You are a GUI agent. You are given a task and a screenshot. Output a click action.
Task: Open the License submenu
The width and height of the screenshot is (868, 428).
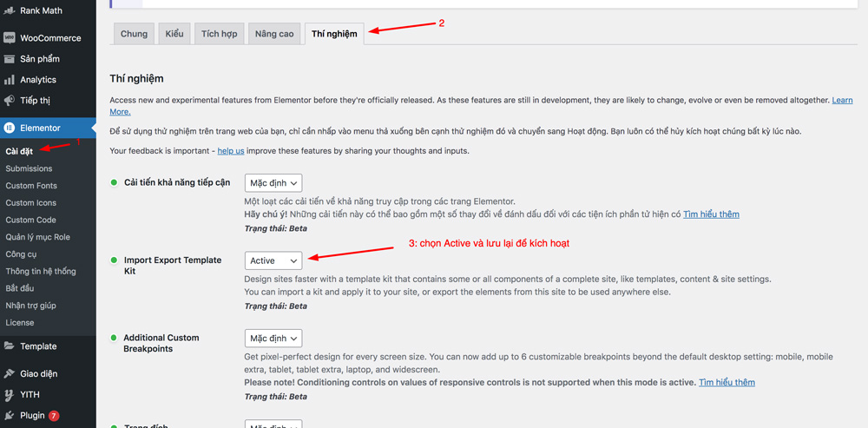[19, 322]
